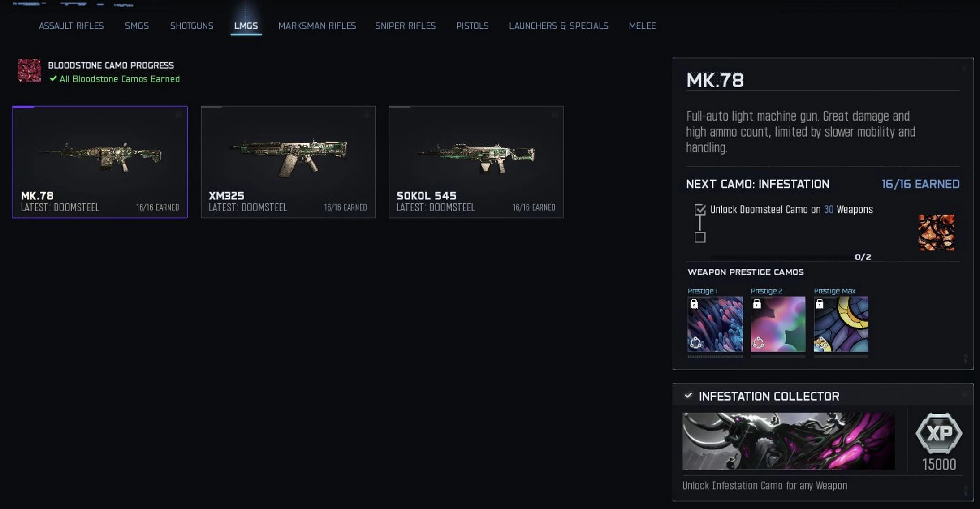Select the Sokol 545 weapon card
Screen dimensions: 980x509
click(x=476, y=162)
